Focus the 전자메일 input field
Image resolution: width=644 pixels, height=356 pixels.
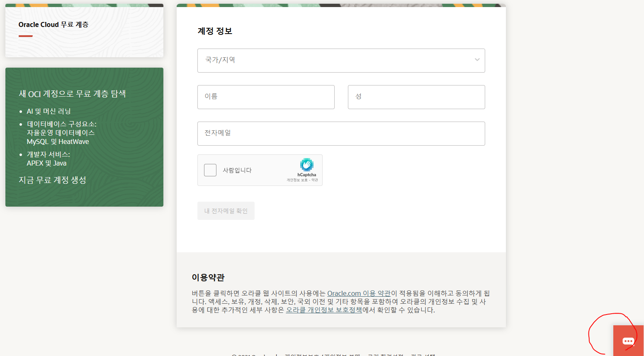click(x=341, y=134)
